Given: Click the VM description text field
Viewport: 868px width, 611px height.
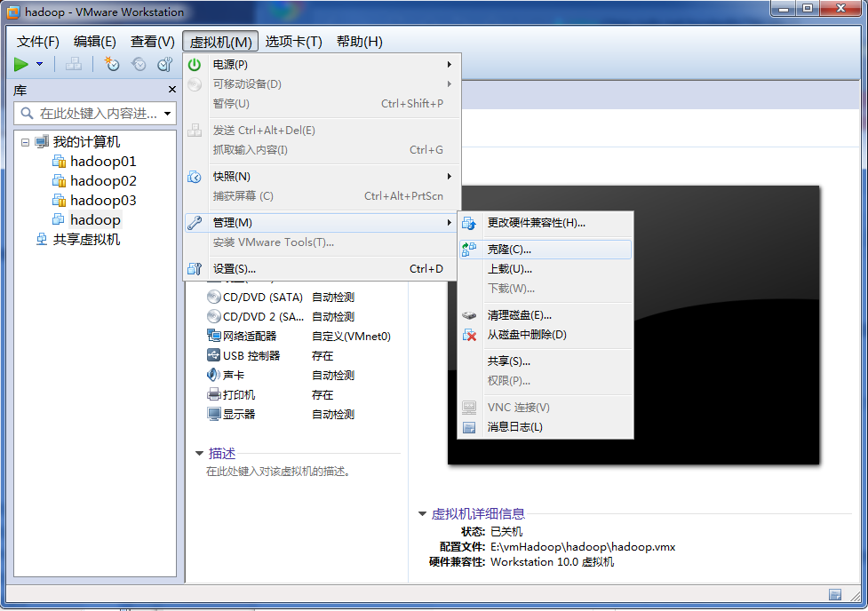Looking at the screenshot, I should 278,472.
